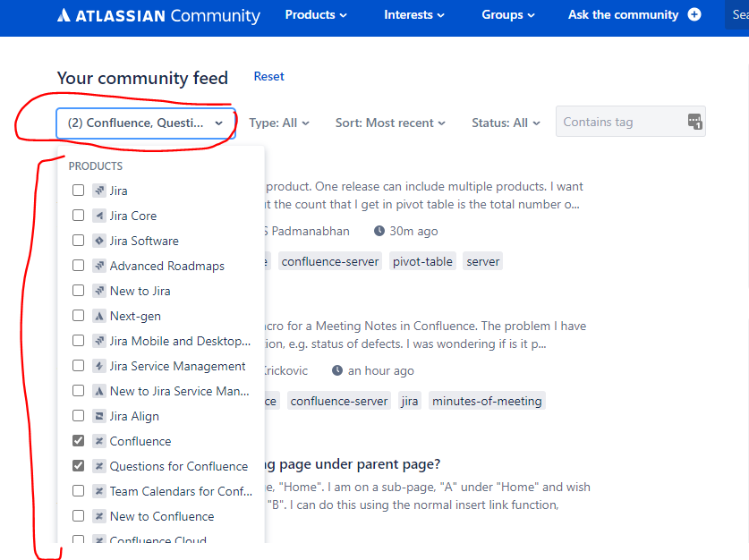Image resolution: width=749 pixels, height=560 pixels.
Task: Click the Jira Mobile and Desktop icon
Action: tap(98, 341)
